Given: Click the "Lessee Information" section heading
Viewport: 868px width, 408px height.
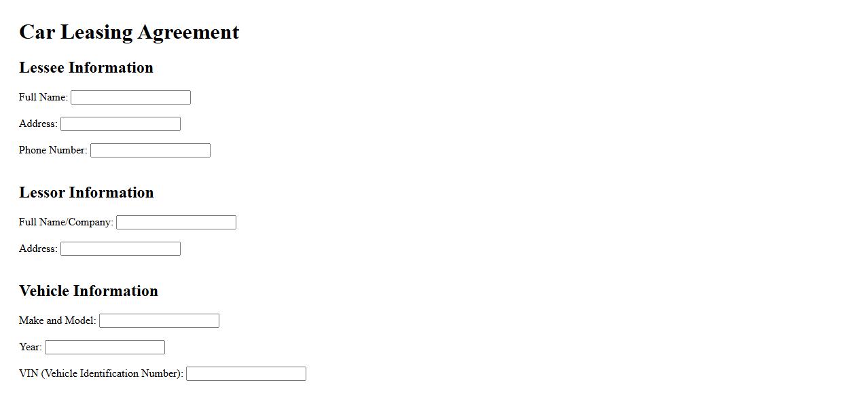Looking at the screenshot, I should click(x=86, y=68).
